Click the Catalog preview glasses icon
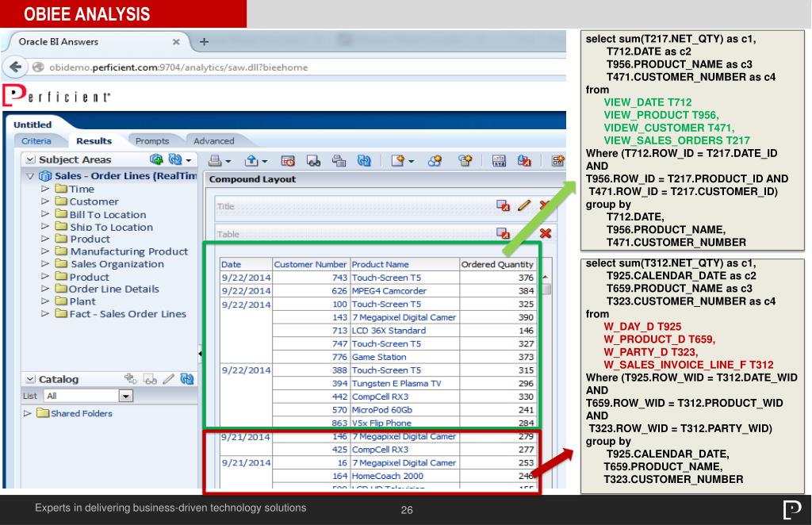 click(x=150, y=380)
